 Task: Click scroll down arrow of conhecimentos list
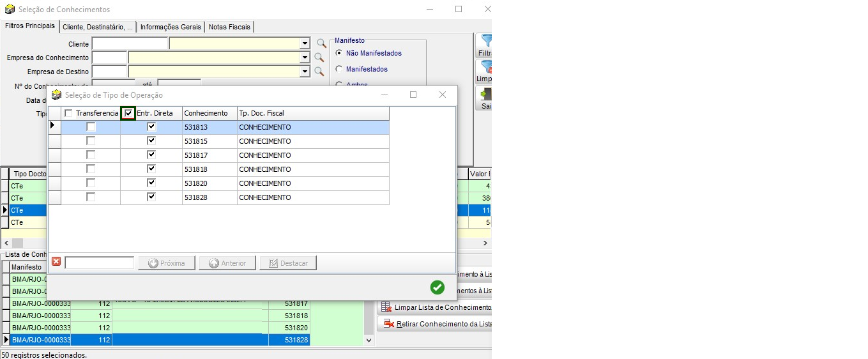(368, 340)
